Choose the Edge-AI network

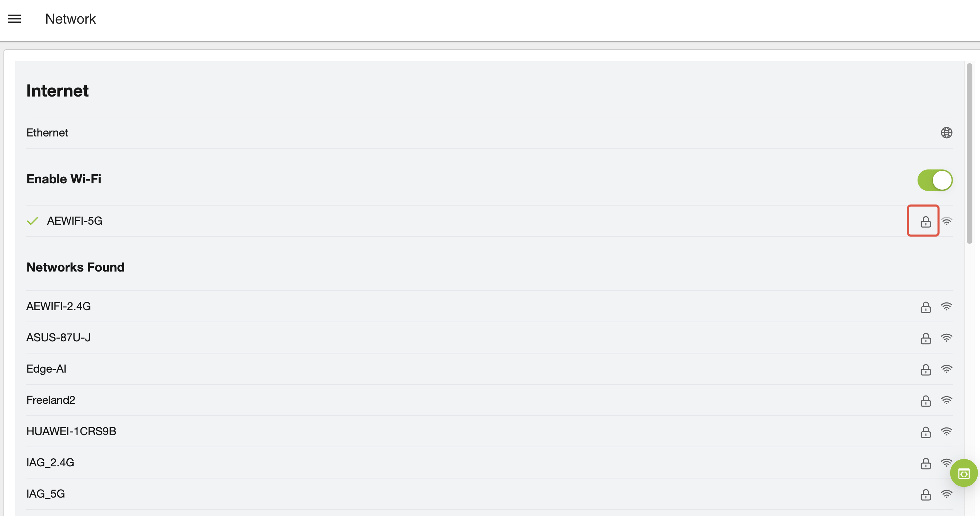[x=489, y=369]
